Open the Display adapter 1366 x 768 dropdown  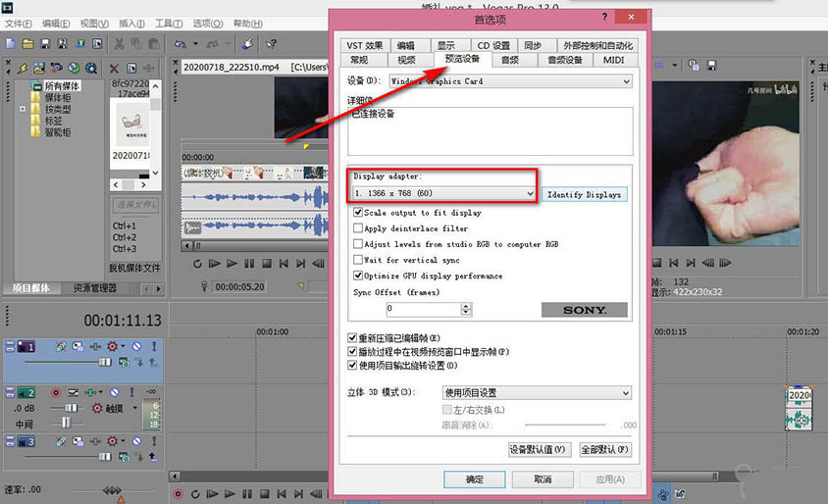pos(444,194)
